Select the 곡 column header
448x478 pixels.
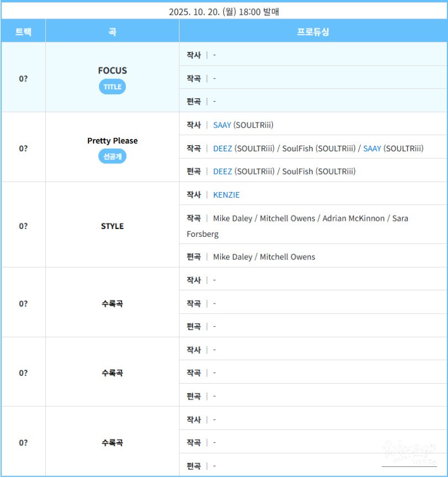click(x=112, y=31)
